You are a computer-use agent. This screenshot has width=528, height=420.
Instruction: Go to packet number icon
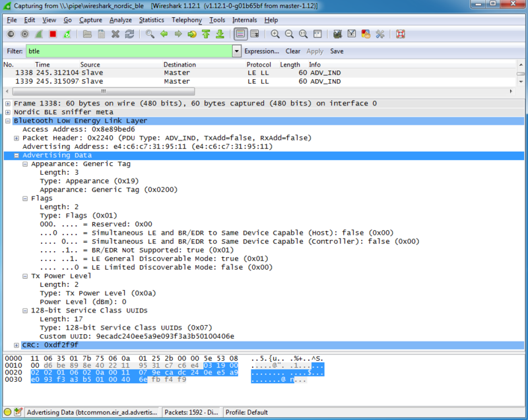click(192, 34)
